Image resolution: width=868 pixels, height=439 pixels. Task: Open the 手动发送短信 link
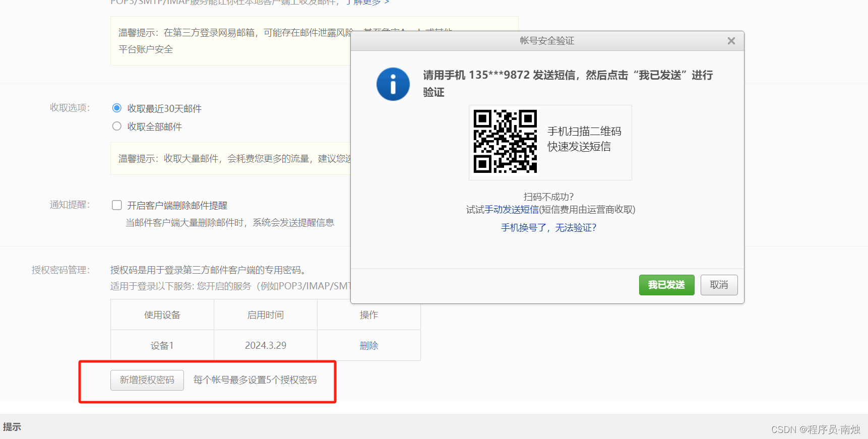pos(512,210)
